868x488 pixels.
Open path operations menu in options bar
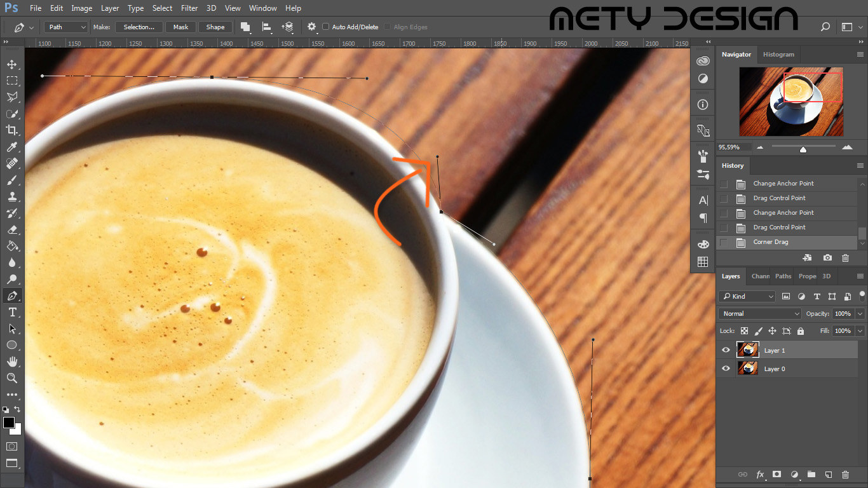tap(245, 27)
